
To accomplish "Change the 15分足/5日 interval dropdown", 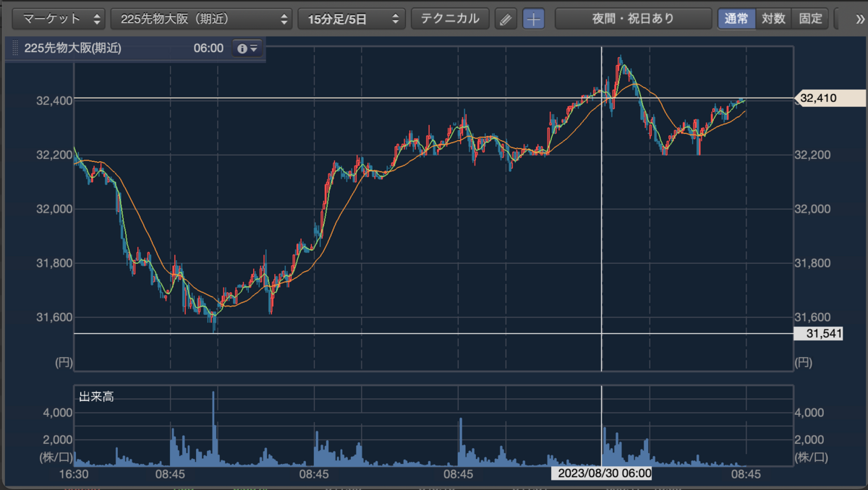I will pyautogui.click(x=352, y=19).
